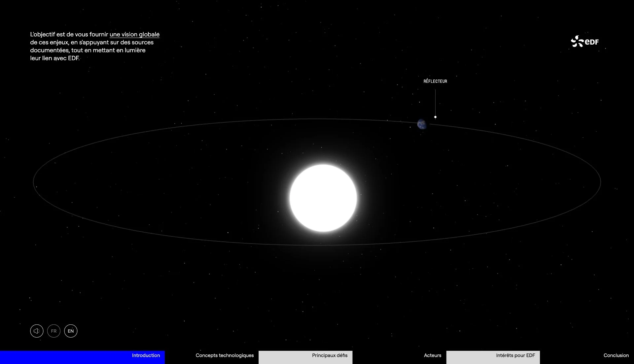The height and width of the screenshot is (364, 634).
Task: Open the Introduction section tab
Action: (146, 355)
